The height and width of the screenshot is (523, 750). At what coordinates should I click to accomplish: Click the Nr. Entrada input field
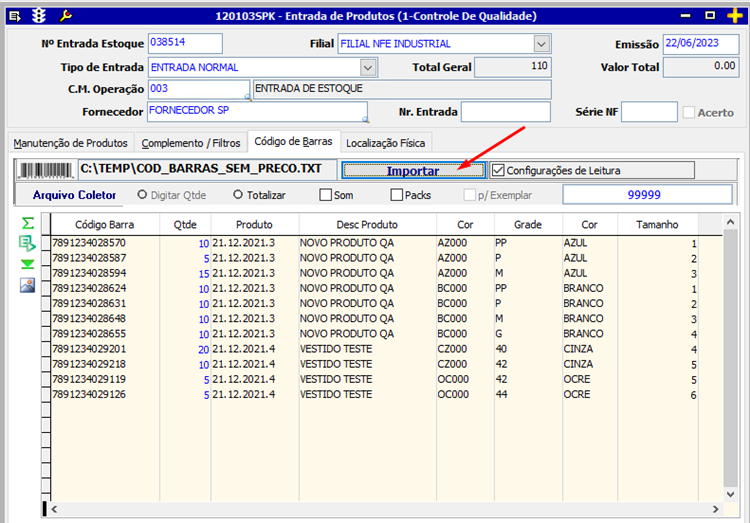[x=505, y=112]
